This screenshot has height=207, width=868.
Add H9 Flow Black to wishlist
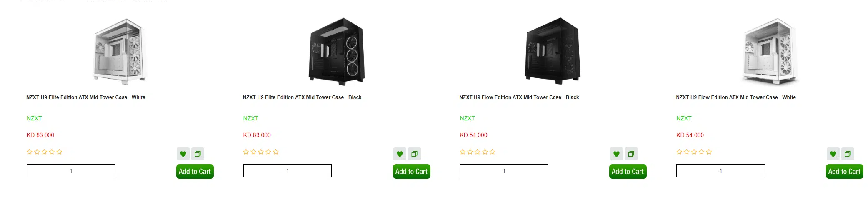coord(616,154)
